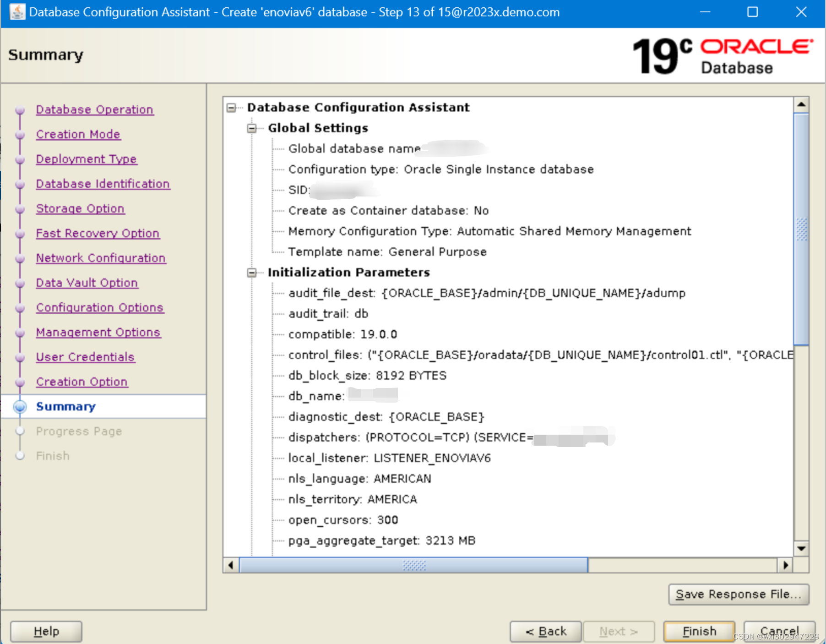Click Finish to create the database

[x=699, y=631]
